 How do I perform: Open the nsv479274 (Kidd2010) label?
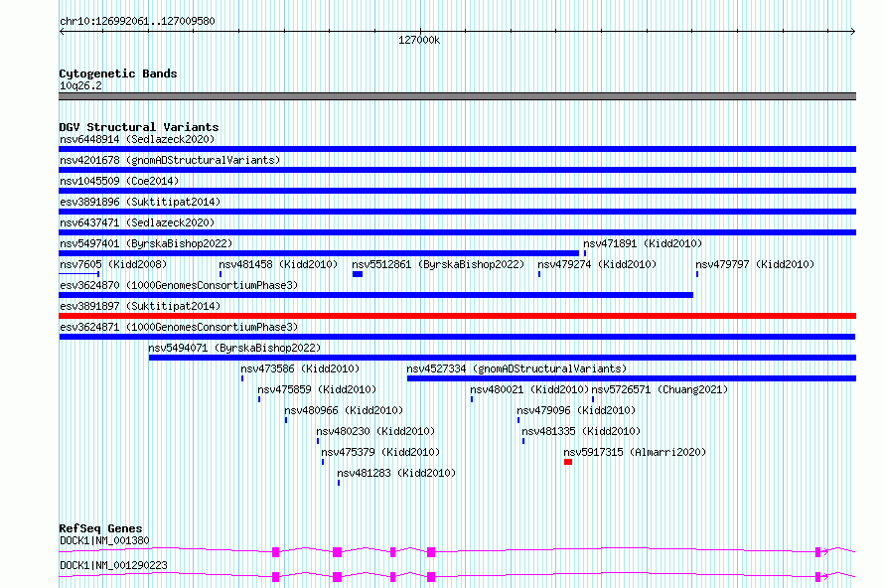coord(597,264)
